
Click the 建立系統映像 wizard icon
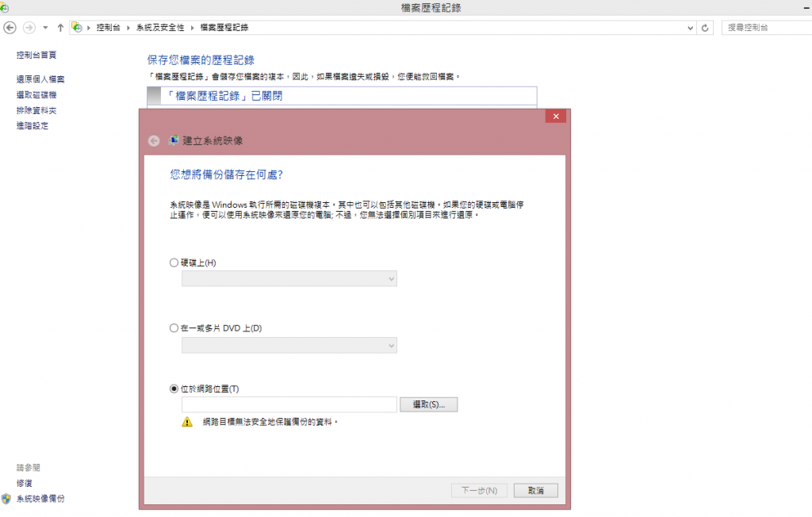click(x=174, y=140)
